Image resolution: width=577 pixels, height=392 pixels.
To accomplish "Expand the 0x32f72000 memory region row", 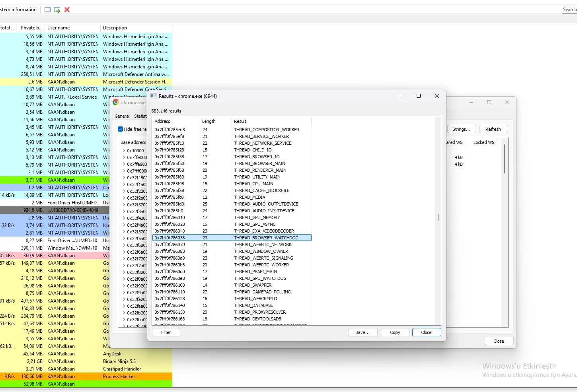I will pyautogui.click(x=124, y=259).
